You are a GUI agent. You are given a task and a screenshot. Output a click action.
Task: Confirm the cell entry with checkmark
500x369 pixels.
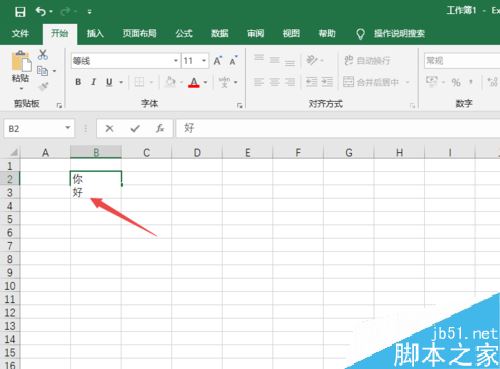pos(135,128)
